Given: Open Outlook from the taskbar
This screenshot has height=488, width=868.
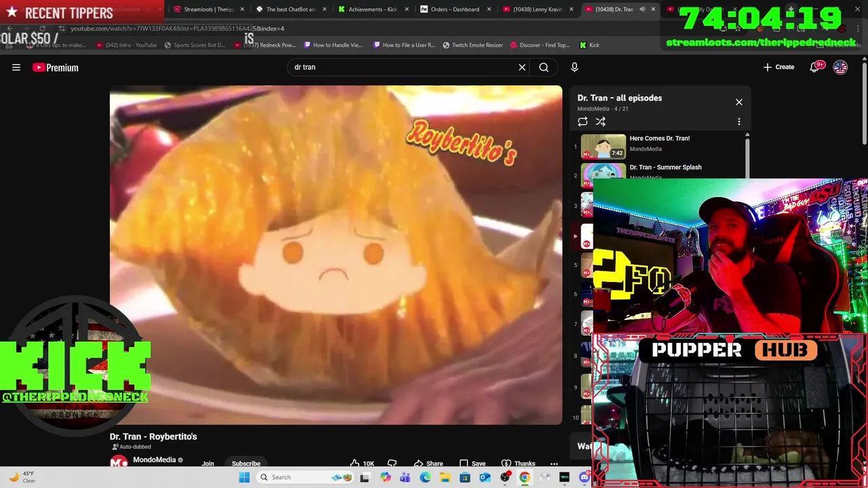Looking at the screenshot, I should tap(485, 477).
